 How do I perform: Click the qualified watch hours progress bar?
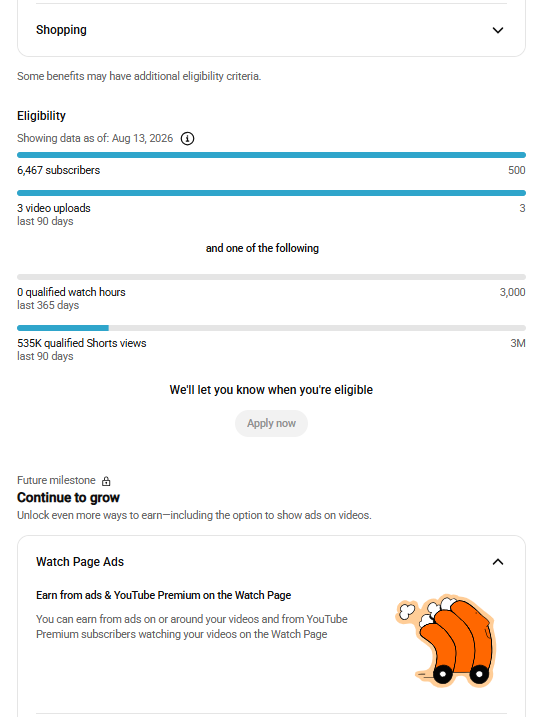point(271,277)
